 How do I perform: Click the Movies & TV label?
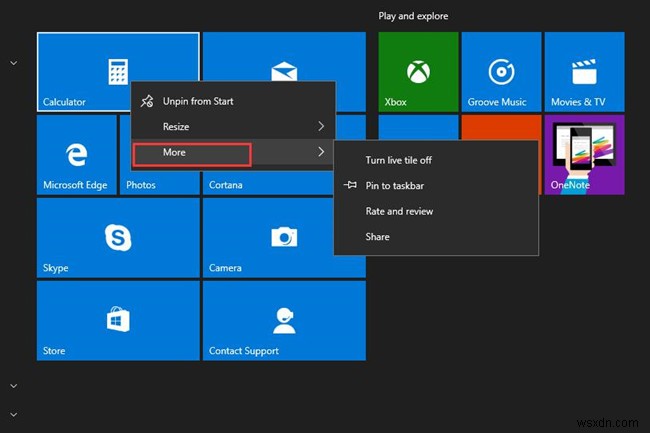point(578,102)
